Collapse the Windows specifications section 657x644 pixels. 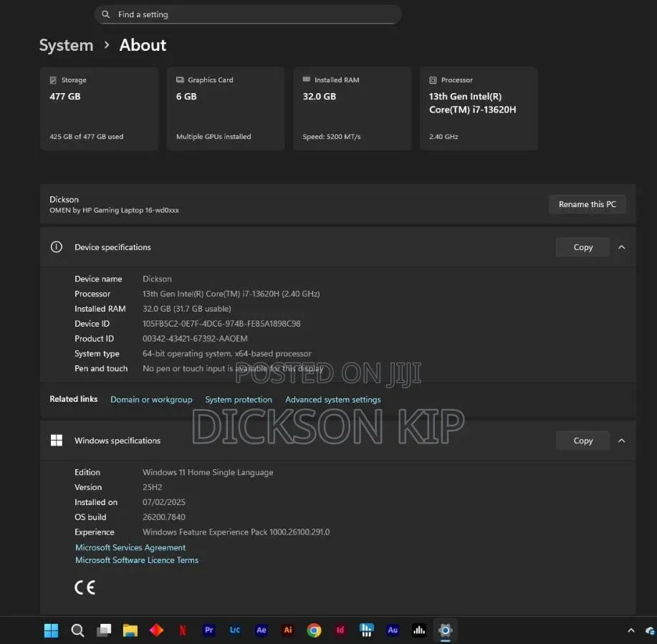[622, 441]
